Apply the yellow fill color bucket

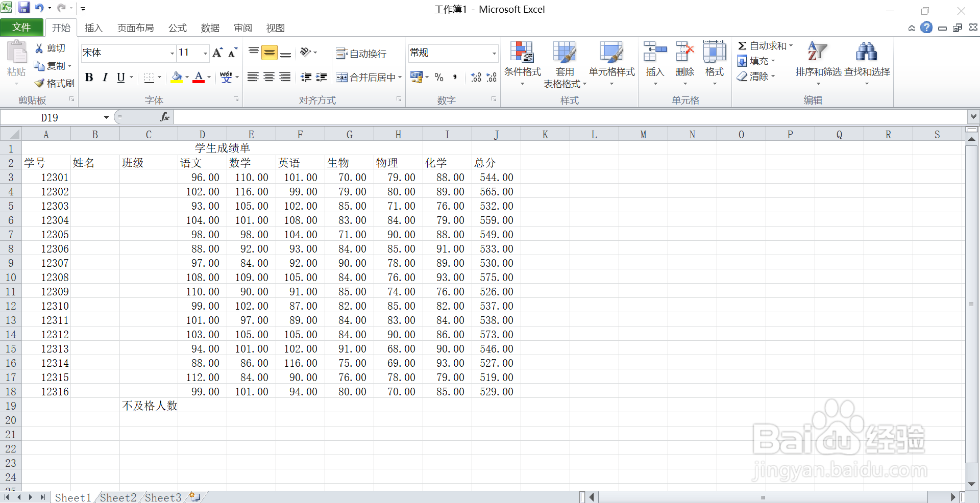tap(177, 77)
